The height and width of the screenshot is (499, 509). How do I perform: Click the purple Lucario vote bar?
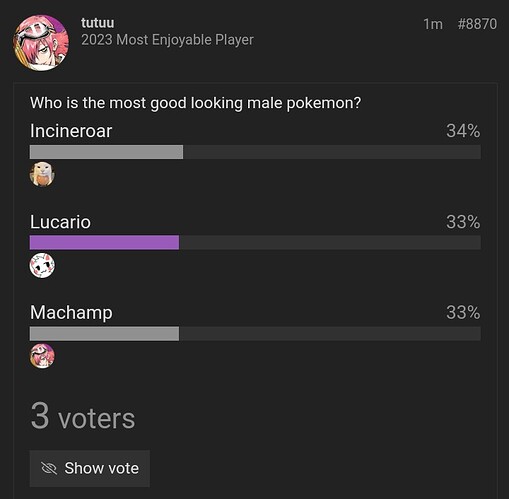click(104, 242)
